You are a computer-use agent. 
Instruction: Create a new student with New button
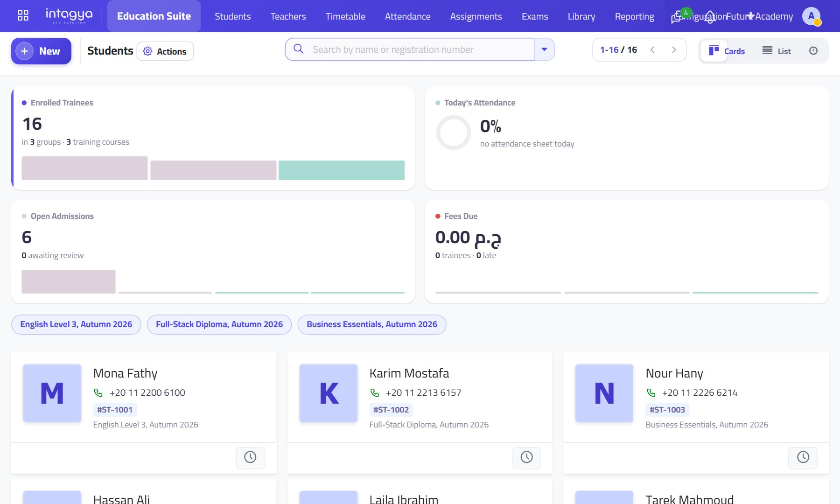point(41,51)
